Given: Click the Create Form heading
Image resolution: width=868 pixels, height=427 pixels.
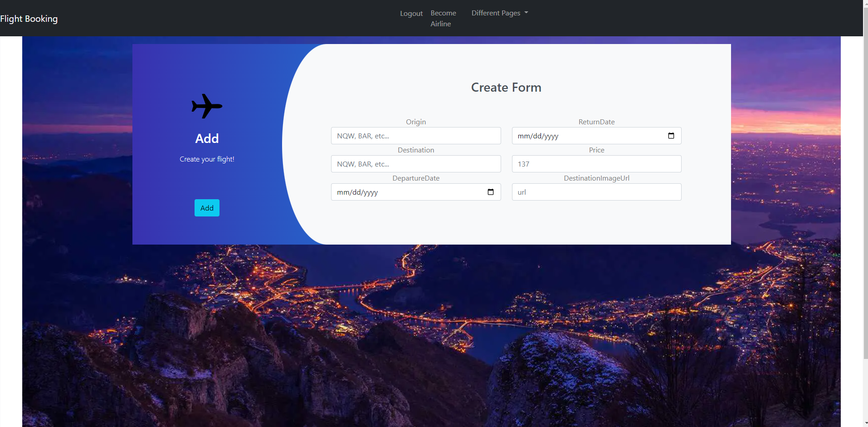Looking at the screenshot, I should (x=506, y=87).
